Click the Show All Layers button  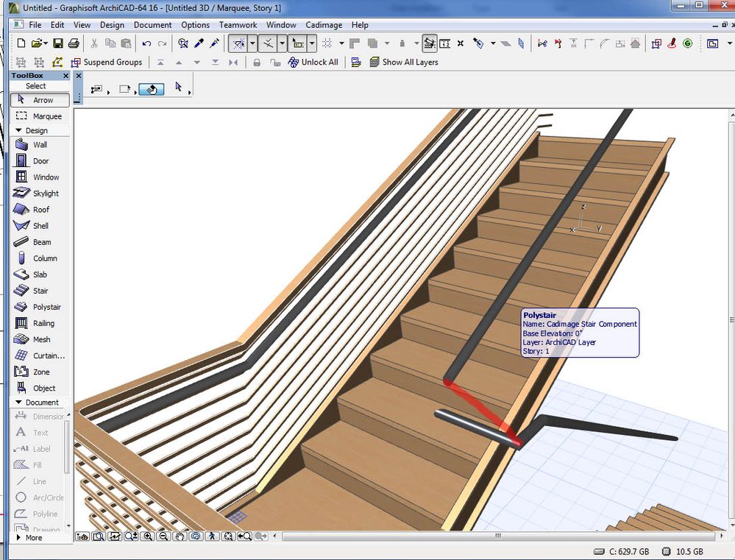tap(406, 63)
